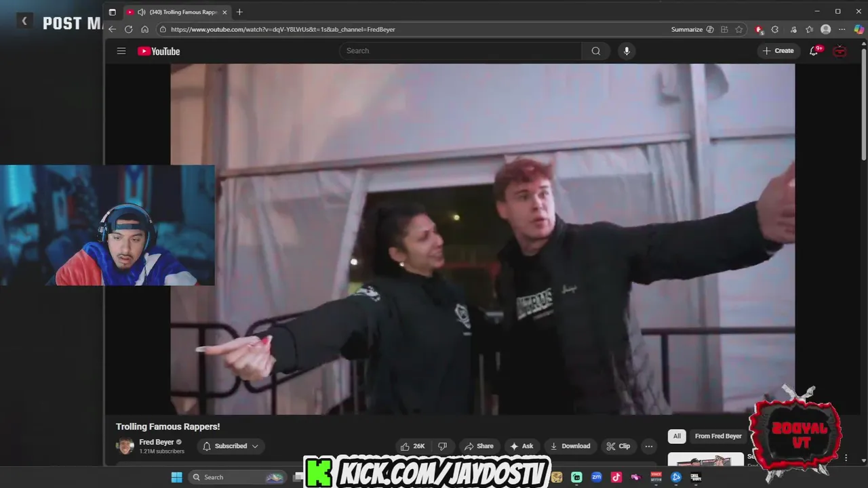Click the recommended video thumbnail
The width and height of the screenshot is (868, 488).
tap(705, 460)
